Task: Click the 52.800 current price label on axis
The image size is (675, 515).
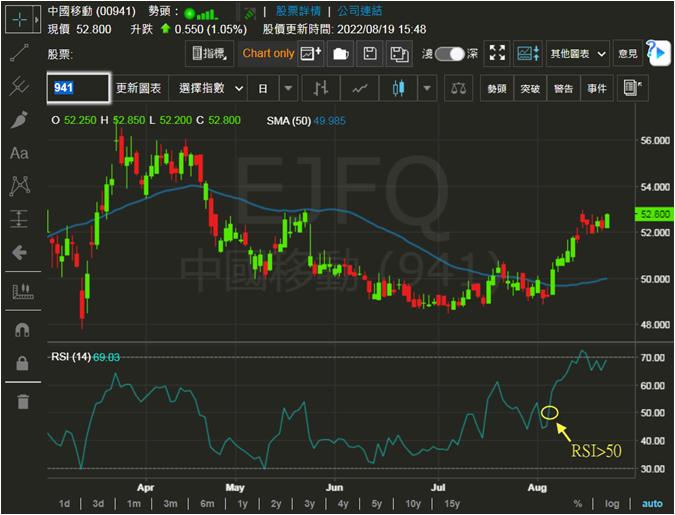Action: [653, 214]
